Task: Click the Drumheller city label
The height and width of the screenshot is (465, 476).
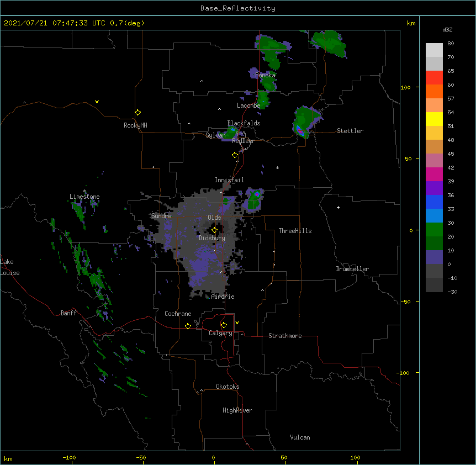Action: click(352, 269)
